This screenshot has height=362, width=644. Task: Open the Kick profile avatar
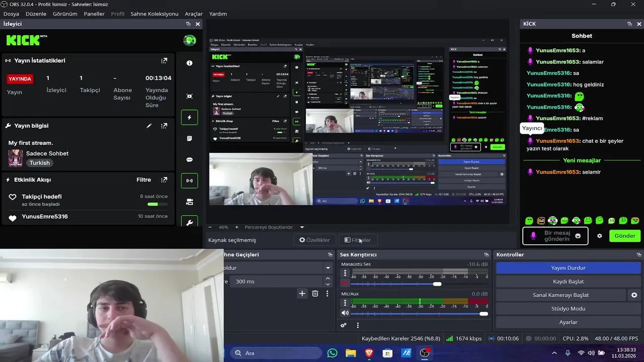(189, 41)
